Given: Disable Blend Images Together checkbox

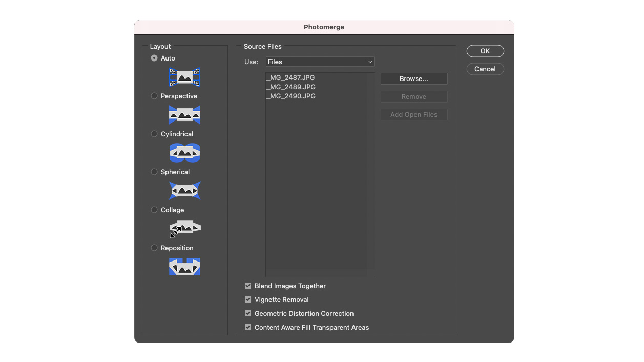Looking at the screenshot, I should tap(248, 286).
